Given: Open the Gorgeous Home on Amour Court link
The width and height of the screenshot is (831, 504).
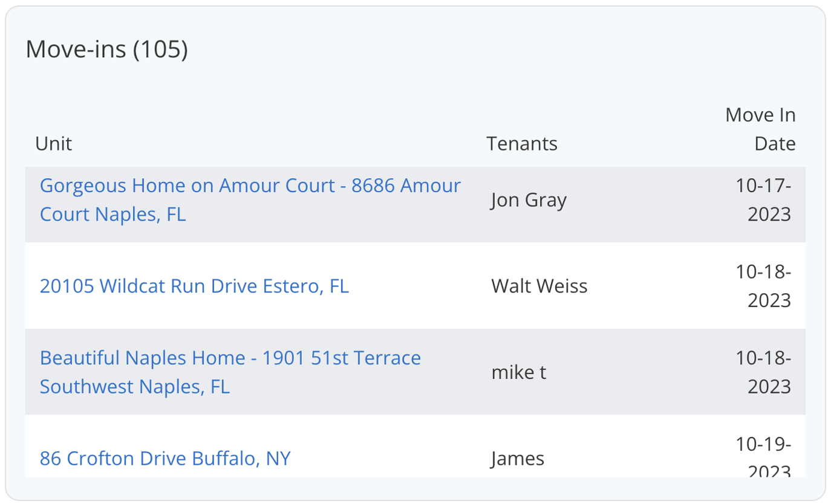Looking at the screenshot, I should 250,186.
